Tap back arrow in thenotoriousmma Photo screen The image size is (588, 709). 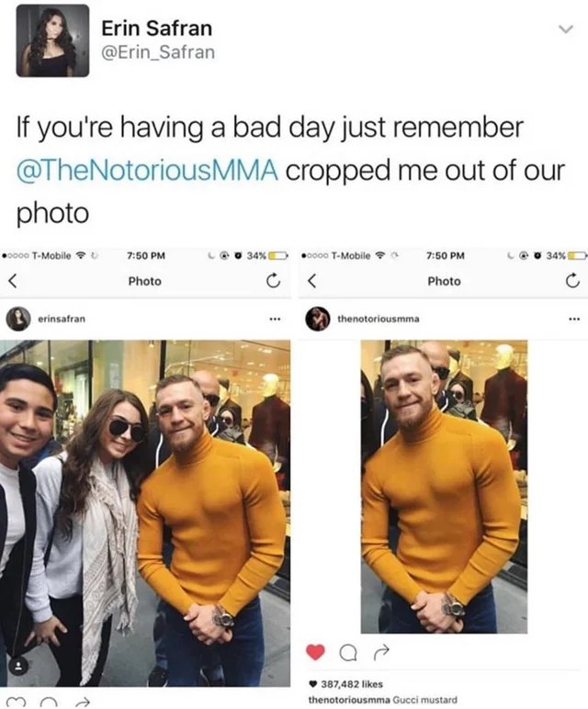point(312,281)
